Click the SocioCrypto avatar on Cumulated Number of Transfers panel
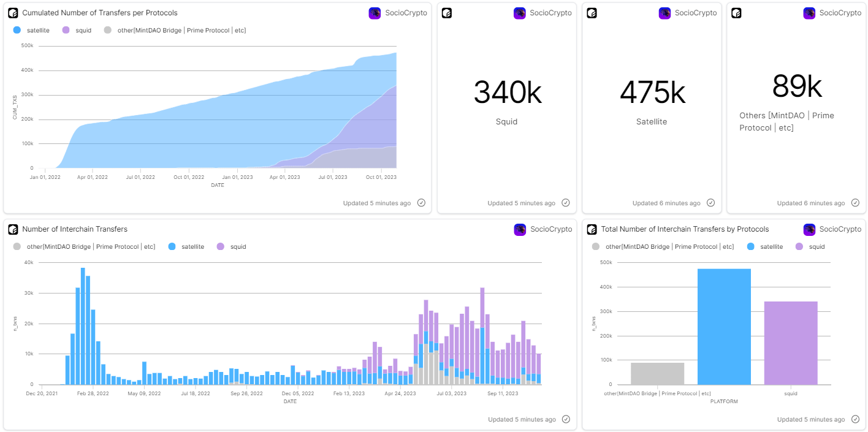Viewport: 868px width, 432px height. (x=375, y=13)
